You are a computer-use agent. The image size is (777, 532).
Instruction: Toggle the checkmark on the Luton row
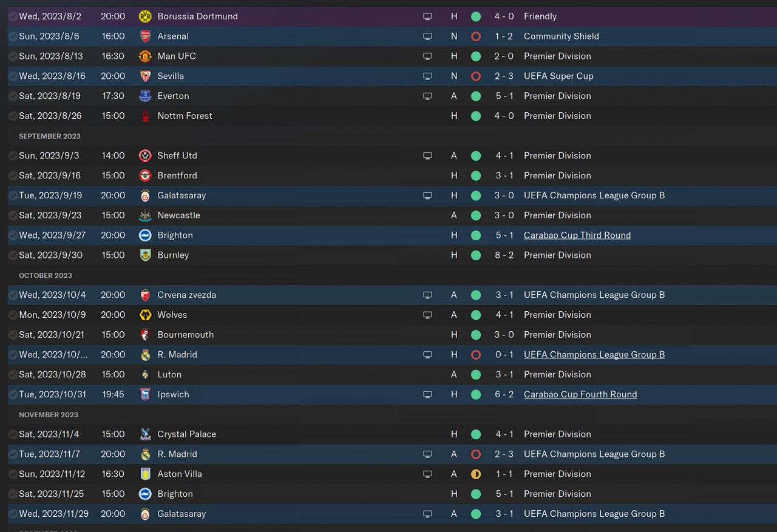[13, 374]
